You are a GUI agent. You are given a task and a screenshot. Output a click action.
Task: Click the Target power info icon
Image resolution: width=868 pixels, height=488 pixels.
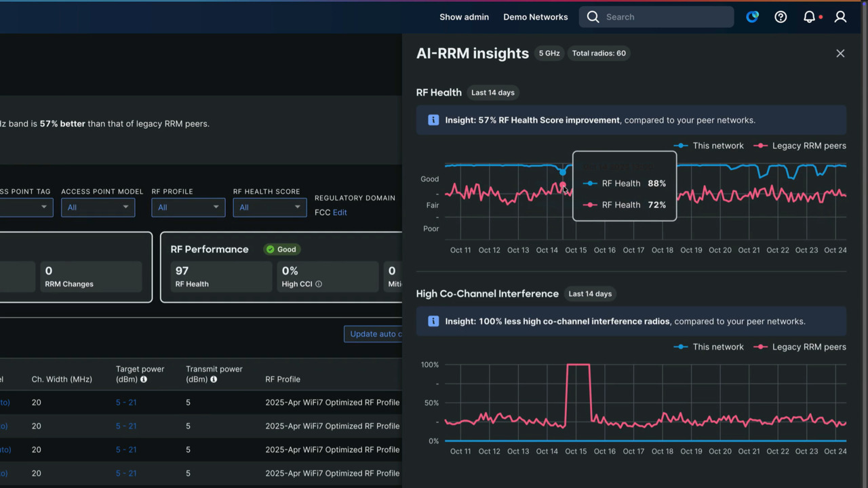pyautogui.click(x=144, y=380)
